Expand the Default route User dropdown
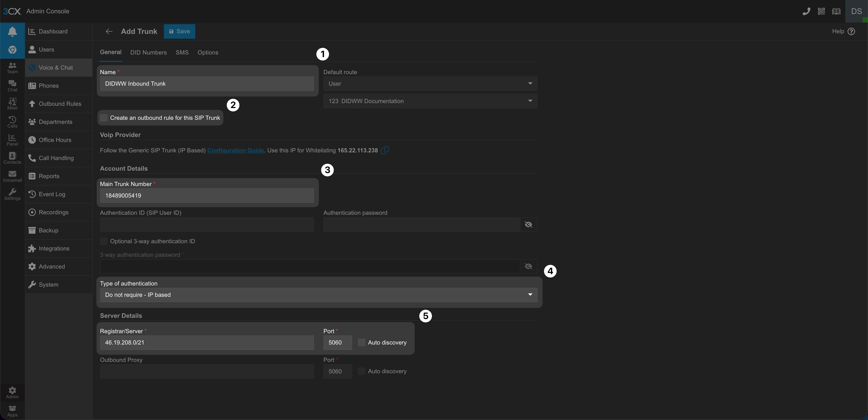Viewport: 868px width, 420px height. [430, 84]
